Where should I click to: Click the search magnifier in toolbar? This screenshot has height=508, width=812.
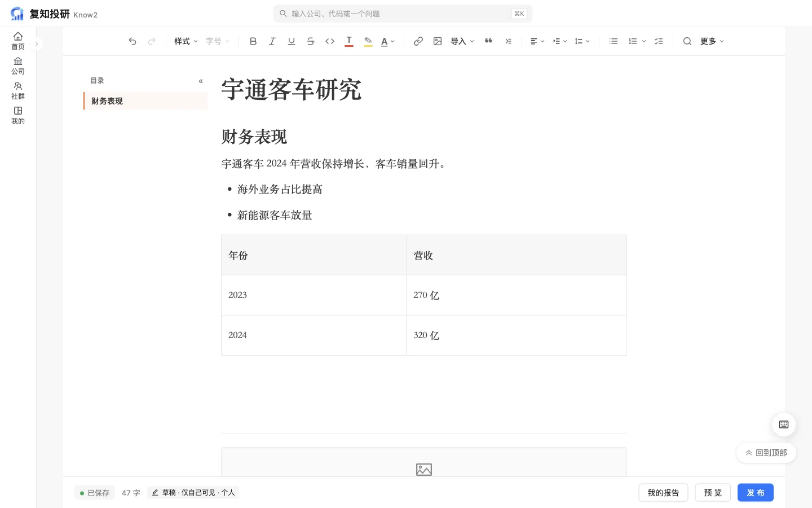click(687, 41)
